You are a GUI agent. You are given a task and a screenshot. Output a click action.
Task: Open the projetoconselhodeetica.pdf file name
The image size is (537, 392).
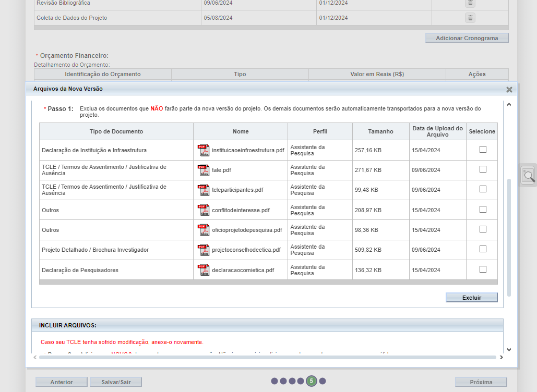tap(246, 250)
